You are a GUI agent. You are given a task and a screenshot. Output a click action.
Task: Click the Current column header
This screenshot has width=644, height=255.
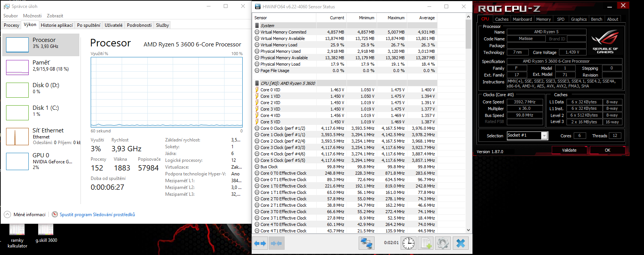(x=331, y=18)
